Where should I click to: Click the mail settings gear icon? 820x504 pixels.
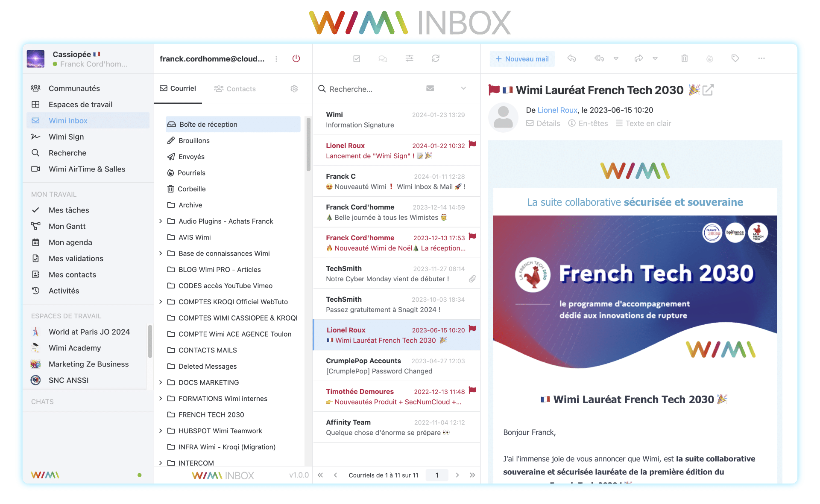pyautogui.click(x=294, y=89)
